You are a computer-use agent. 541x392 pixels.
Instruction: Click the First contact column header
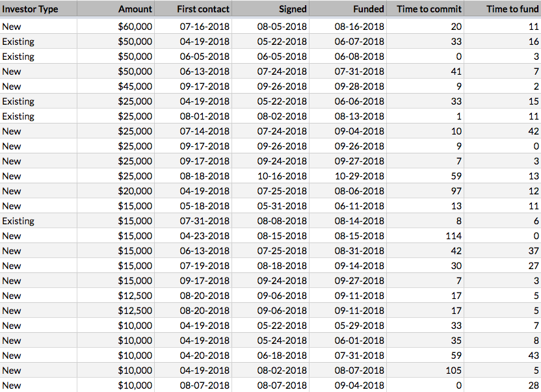click(x=203, y=9)
